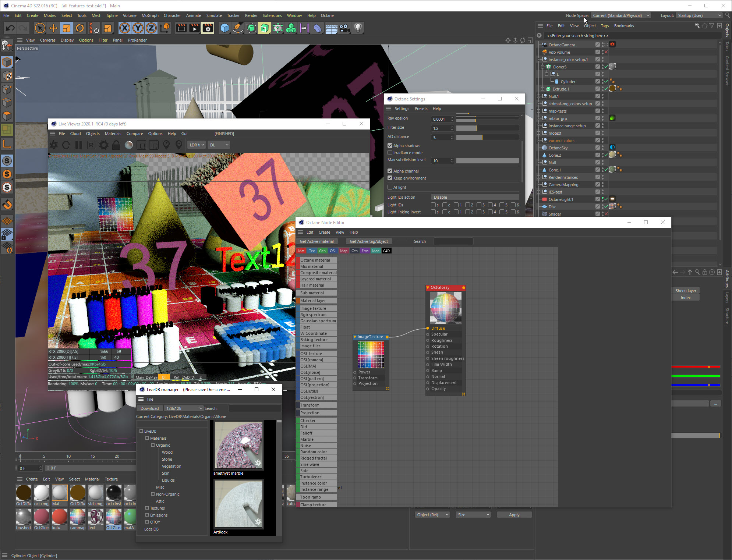Expand the Non-Organic tree node
The height and width of the screenshot is (560, 732).
pos(153,494)
